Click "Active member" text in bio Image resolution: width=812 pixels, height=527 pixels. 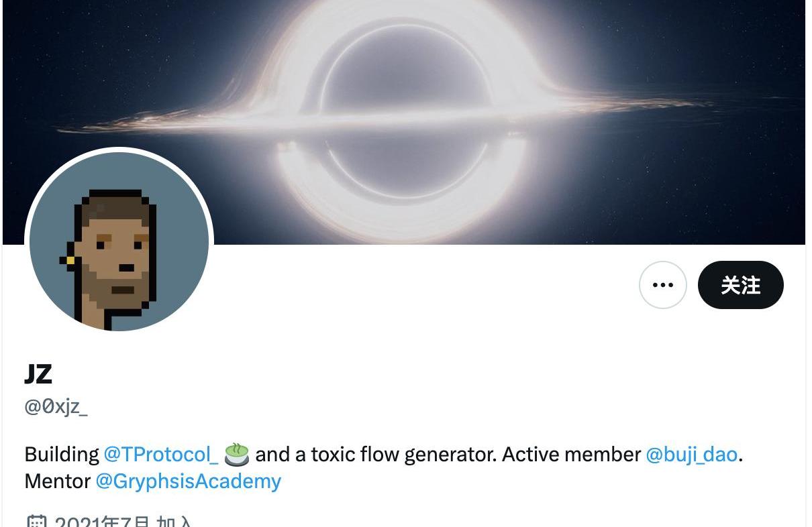point(571,455)
